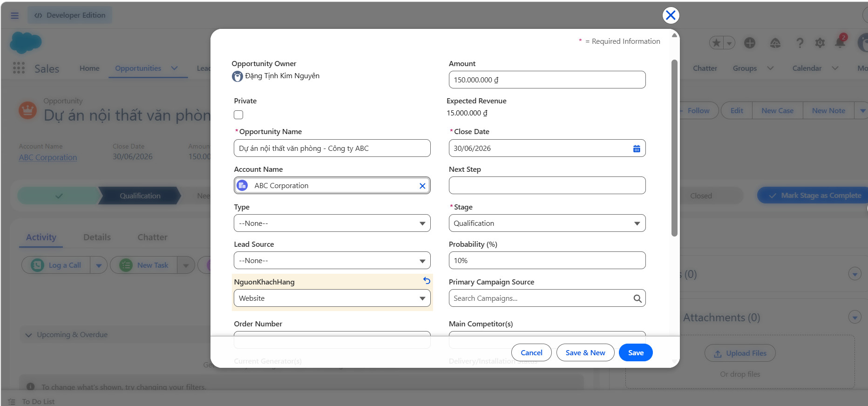This screenshot has height=406, width=868.
Task: Click the Upload Files button
Action: (740, 353)
